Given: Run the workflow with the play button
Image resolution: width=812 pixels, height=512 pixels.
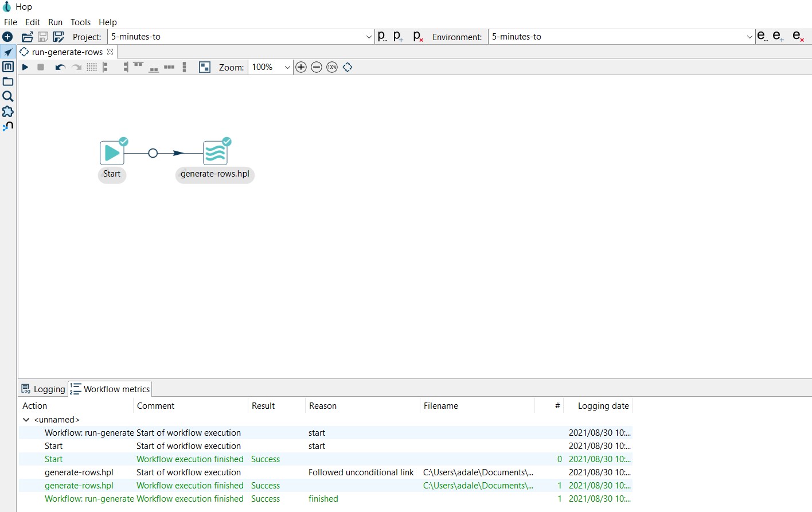Looking at the screenshot, I should 25,67.
